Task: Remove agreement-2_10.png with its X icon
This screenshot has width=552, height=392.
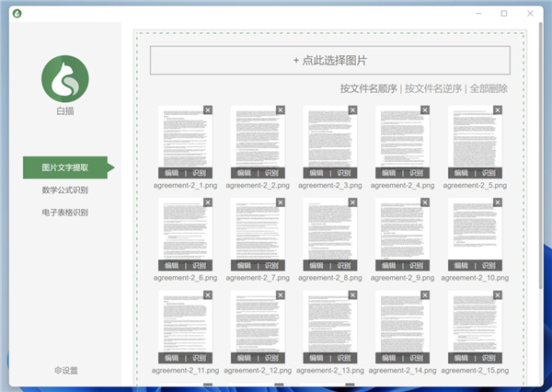Action: (x=498, y=202)
